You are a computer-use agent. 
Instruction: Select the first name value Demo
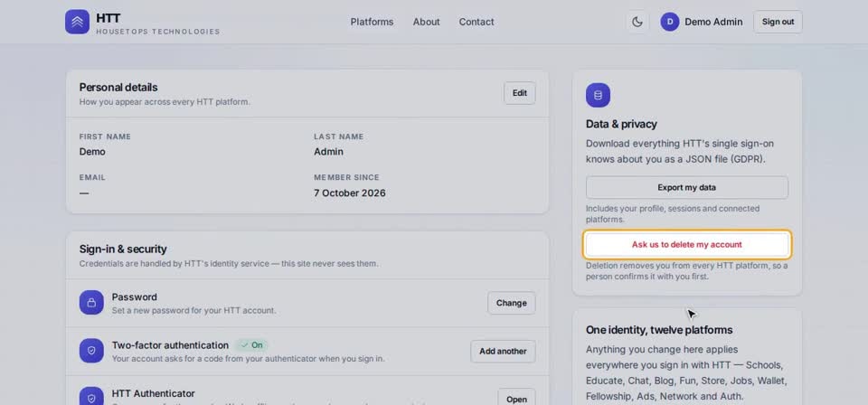[92, 152]
